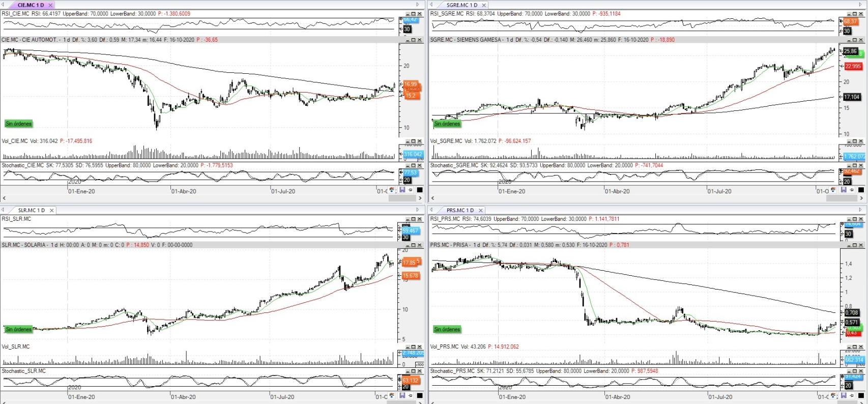Viewport: 868px width, 404px height.
Task: Maximize the Vol_PRS.MC volume pane
Action: (x=855, y=347)
